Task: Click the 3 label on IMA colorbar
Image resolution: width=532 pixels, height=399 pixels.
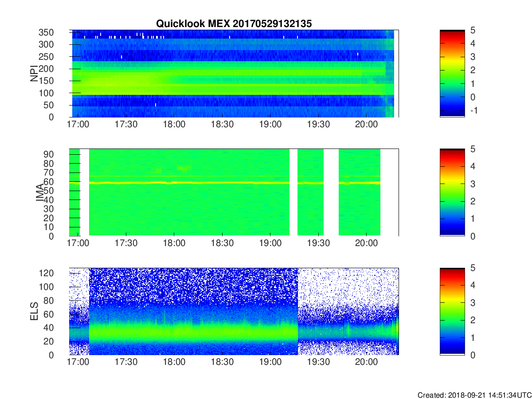Action: [473, 184]
